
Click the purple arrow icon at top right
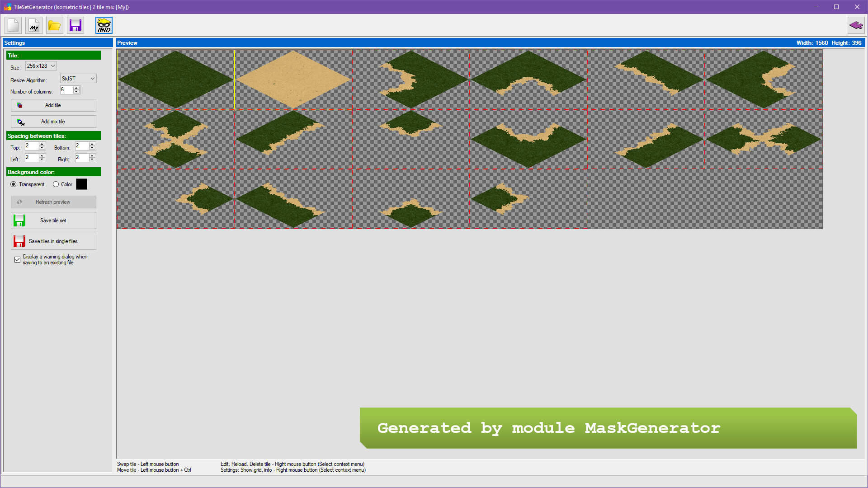pos(857,25)
